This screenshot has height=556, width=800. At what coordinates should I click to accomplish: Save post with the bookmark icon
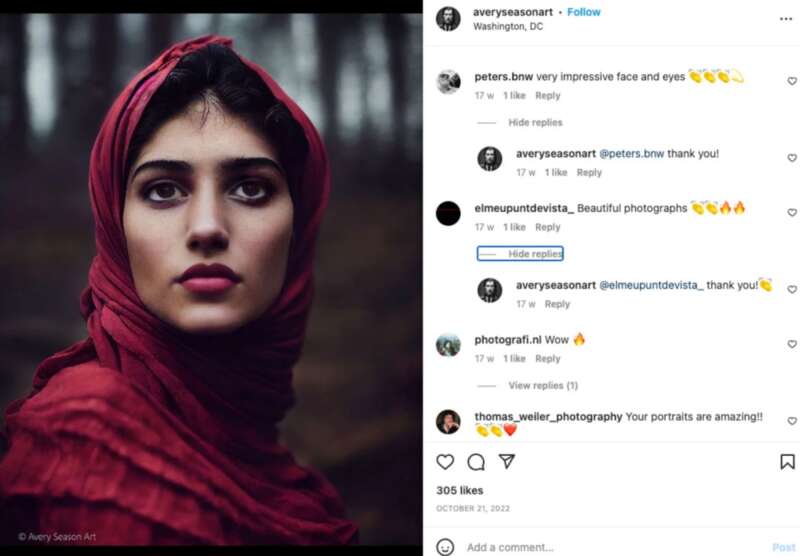pyautogui.click(x=787, y=462)
